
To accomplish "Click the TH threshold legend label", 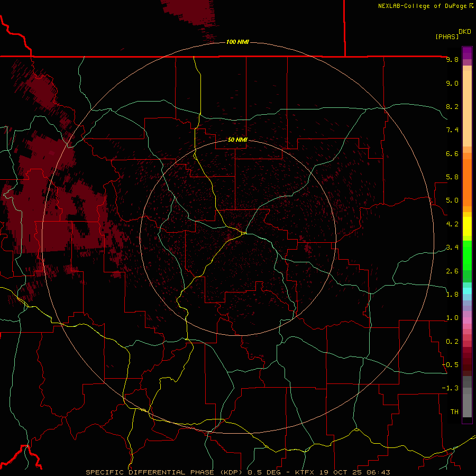I will click(x=454, y=412).
